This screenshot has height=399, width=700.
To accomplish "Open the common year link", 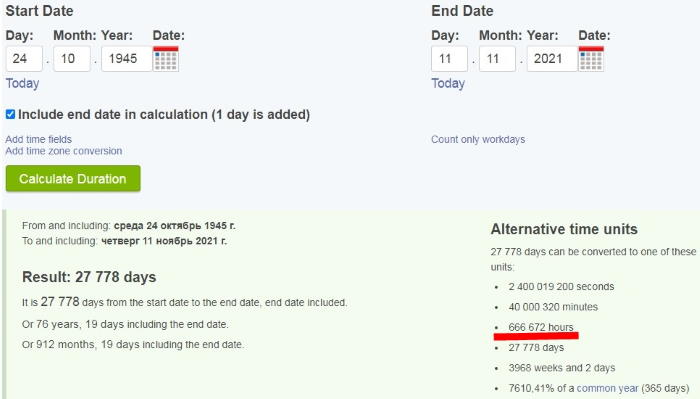I will pyautogui.click(x=607, y=388).
